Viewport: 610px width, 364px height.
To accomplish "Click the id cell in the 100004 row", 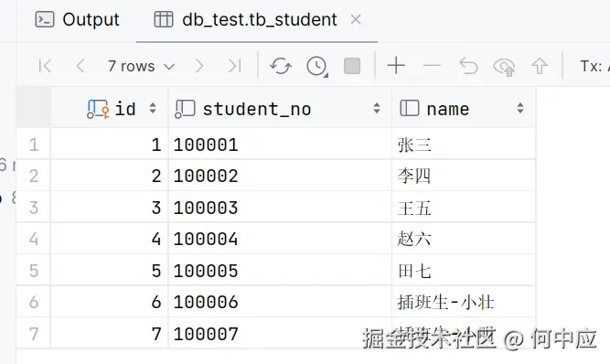I will (110, 239).
